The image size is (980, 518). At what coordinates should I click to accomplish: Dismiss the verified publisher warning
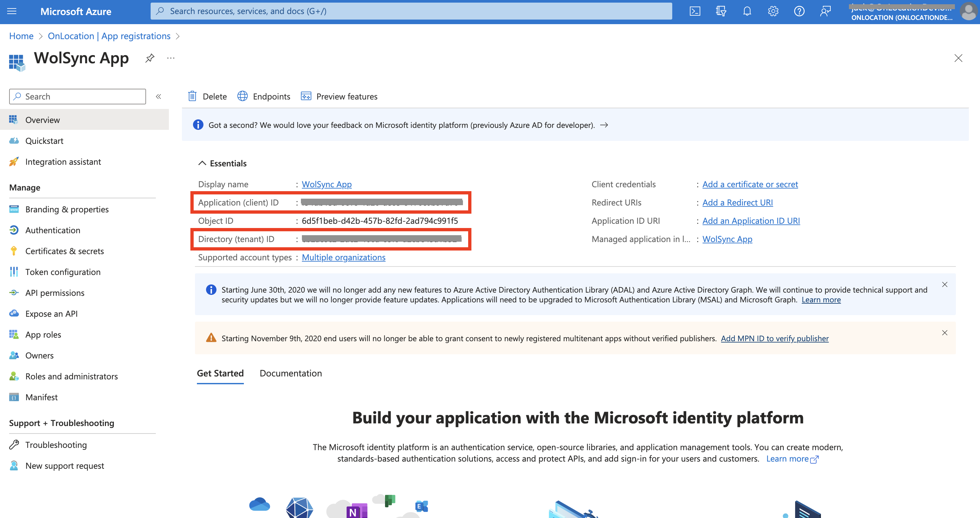point(944,333)
